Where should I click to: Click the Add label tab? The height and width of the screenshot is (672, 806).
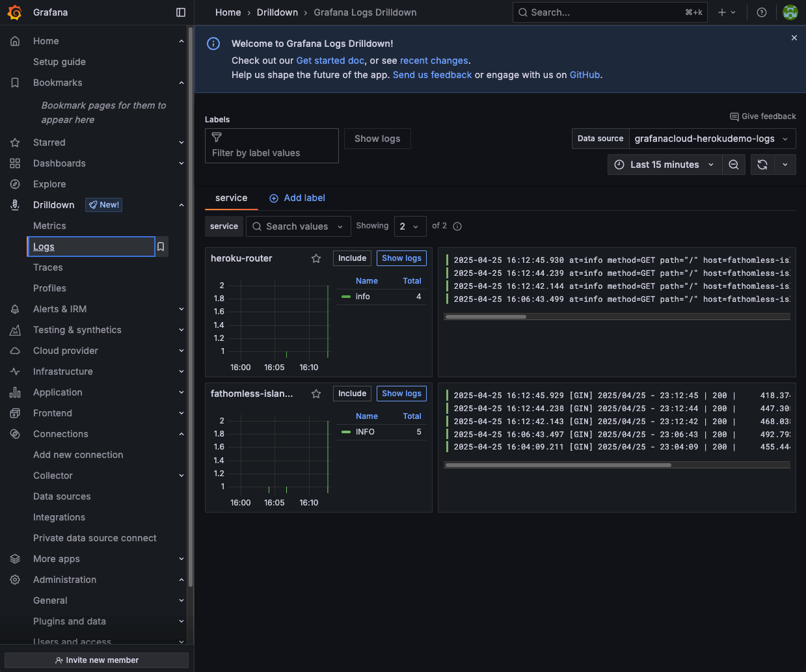coord(297,198)
